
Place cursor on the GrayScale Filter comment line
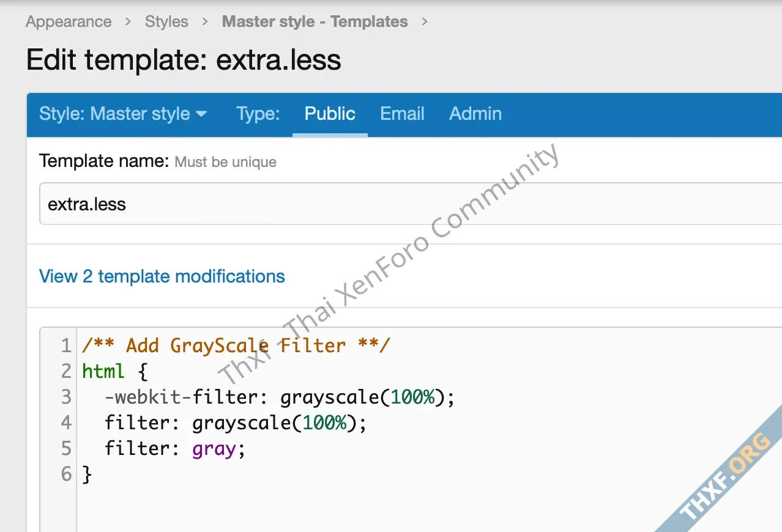236,345
